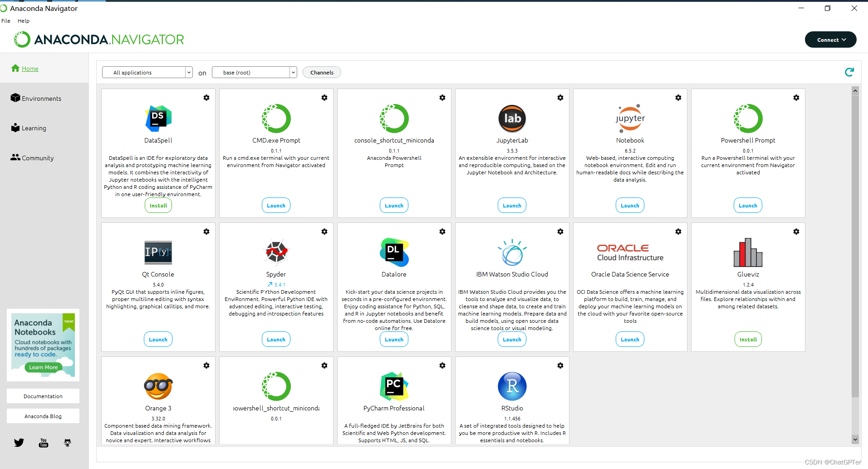The width and height of the screenshot is (868, 469).
Task: Open gear options for Qt Console tile
Action: click(x=206, y=232)
